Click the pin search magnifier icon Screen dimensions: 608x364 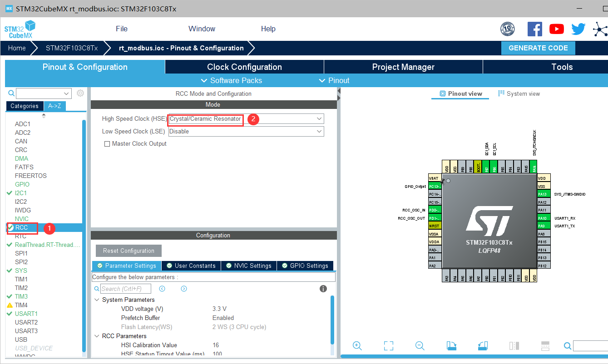567,346
